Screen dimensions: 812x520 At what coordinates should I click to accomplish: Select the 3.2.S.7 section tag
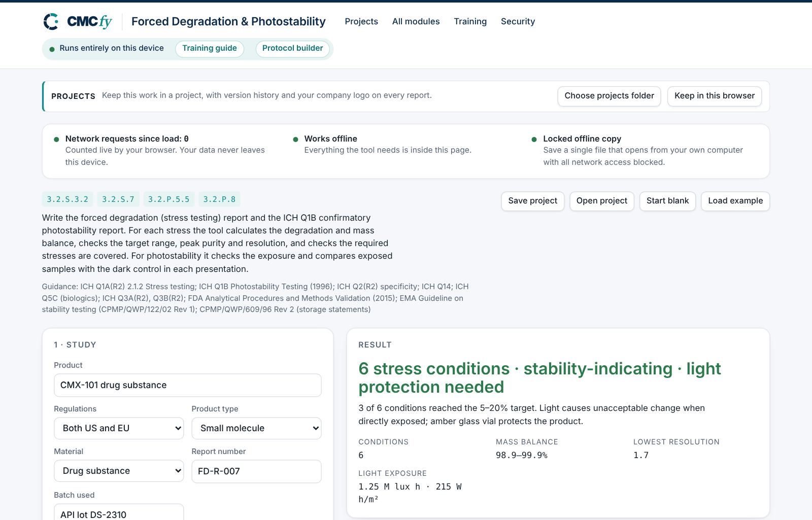118,199
